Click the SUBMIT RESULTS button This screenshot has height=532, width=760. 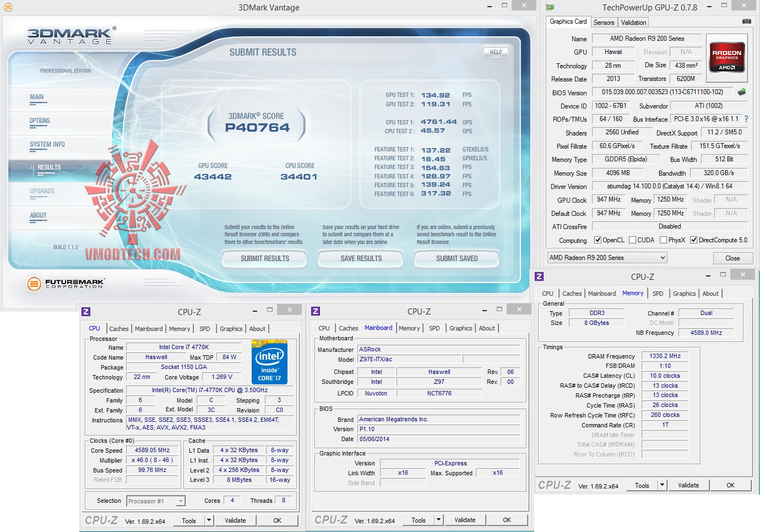click(265, 258)
